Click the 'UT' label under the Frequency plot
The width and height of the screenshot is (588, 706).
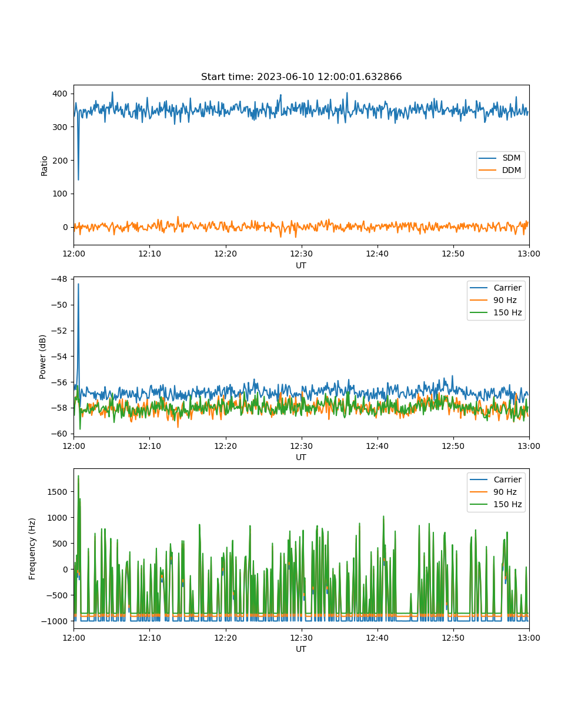[301, 649]
